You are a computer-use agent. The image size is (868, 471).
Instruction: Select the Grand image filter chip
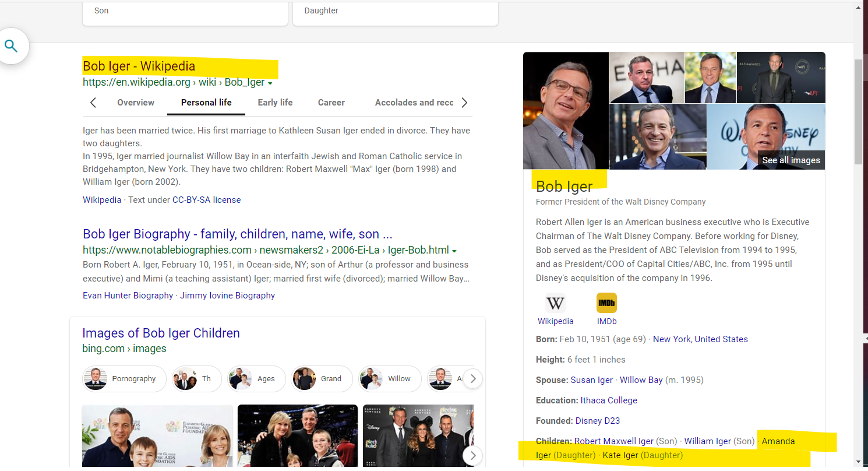pyautogui.click(x=322, y=379)
